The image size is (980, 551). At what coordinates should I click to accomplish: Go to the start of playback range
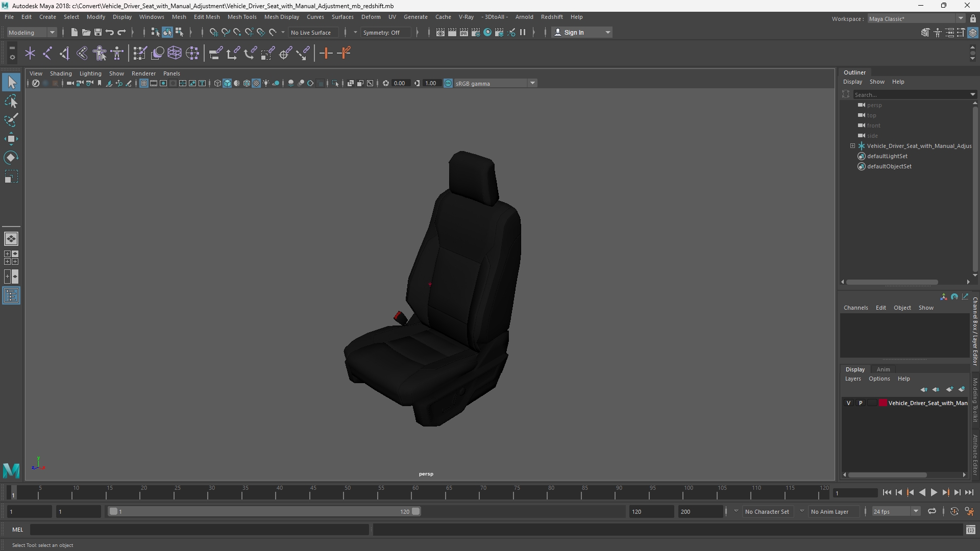pos(887,492)
